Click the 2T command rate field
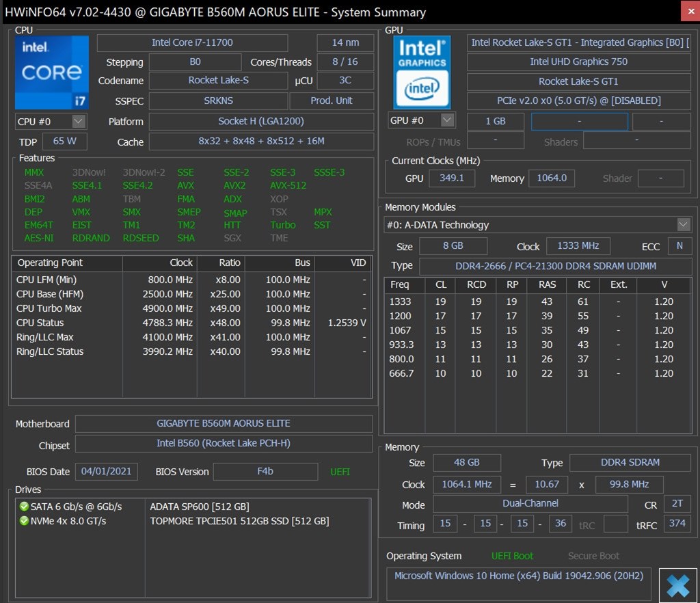Screen dimensions: 700x603 click(x=677, y=504)
